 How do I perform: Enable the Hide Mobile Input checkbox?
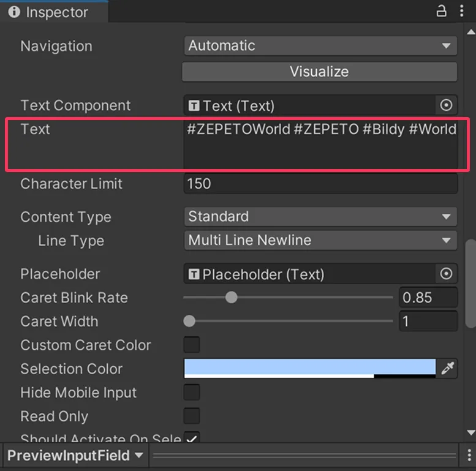coord(192,392)
